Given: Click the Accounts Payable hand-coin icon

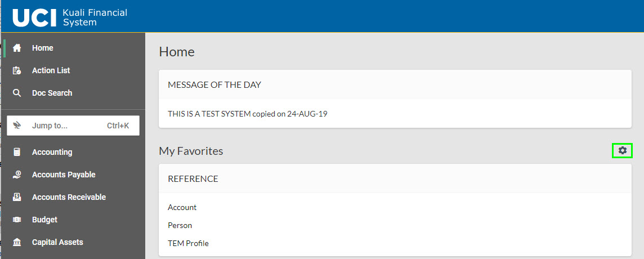Looking at the screenshot, I should coord(17,175).
